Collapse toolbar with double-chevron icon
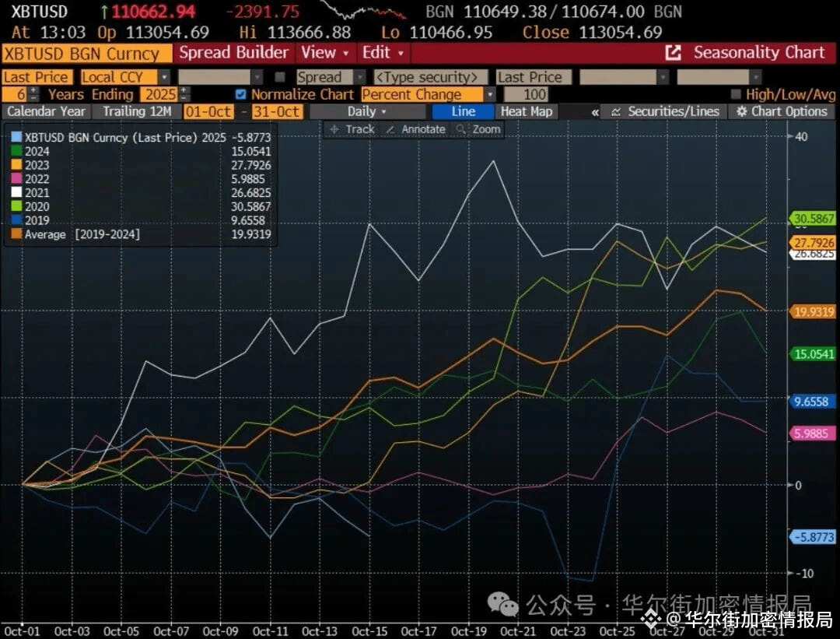Image resolution: width=840 pixels, height=639 pixels. click(x=595, y=112)
